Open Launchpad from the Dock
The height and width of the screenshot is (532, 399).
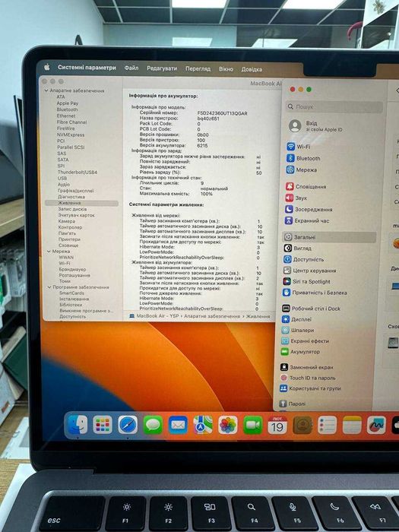[x=103, y=425]
